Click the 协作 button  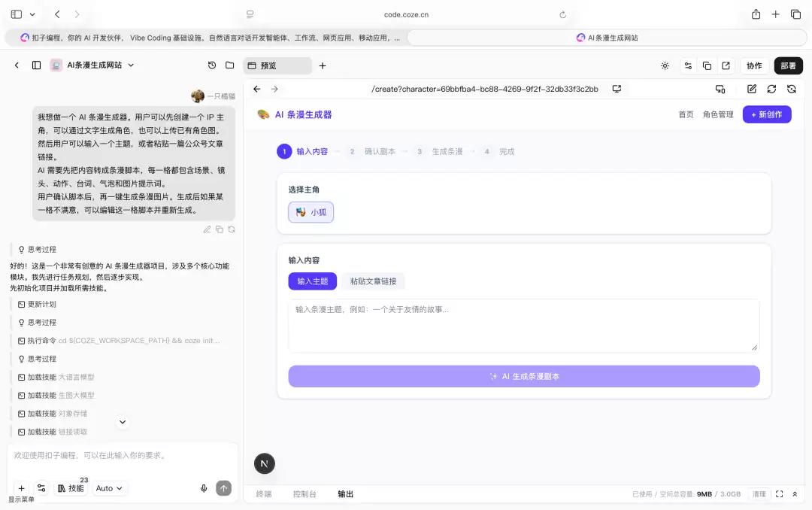pyautogui.click(x=754, y=66)
